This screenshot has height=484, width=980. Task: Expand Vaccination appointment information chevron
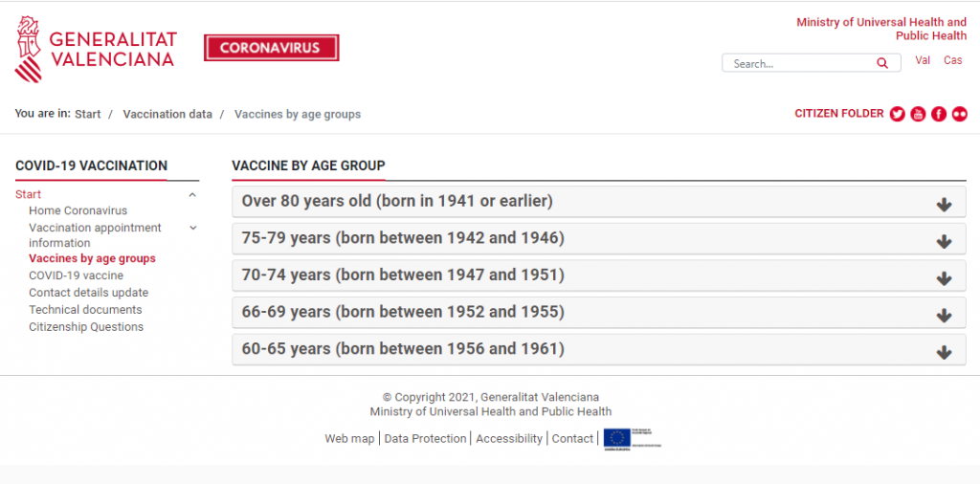[x=192, y=228]
